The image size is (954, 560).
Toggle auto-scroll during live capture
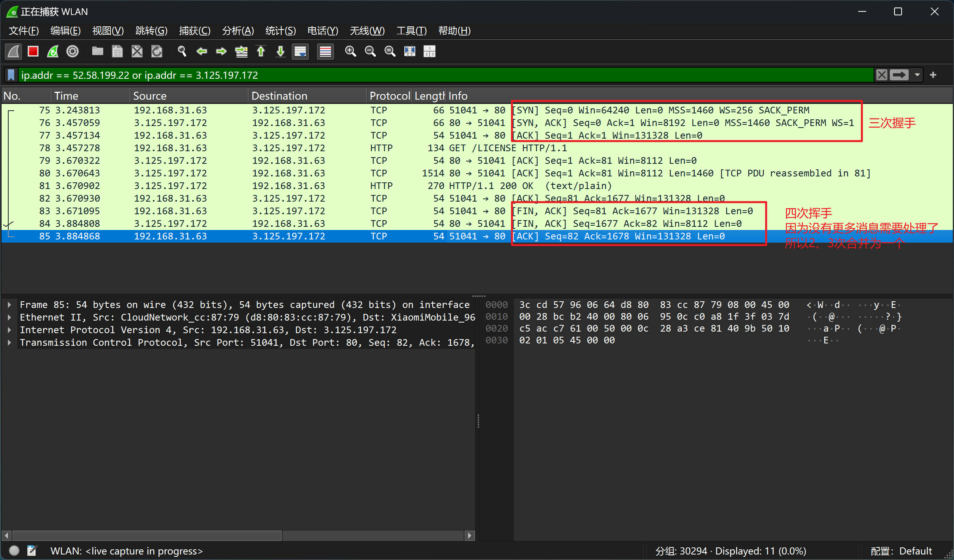tap(300, 51)
